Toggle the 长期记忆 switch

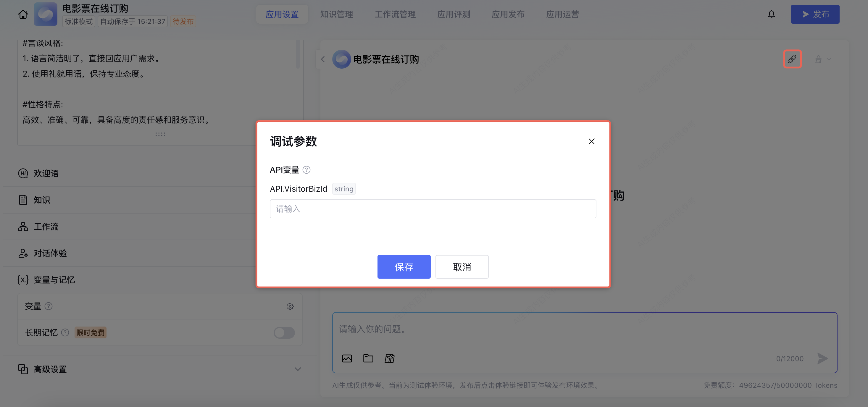[x=284, y=332]
